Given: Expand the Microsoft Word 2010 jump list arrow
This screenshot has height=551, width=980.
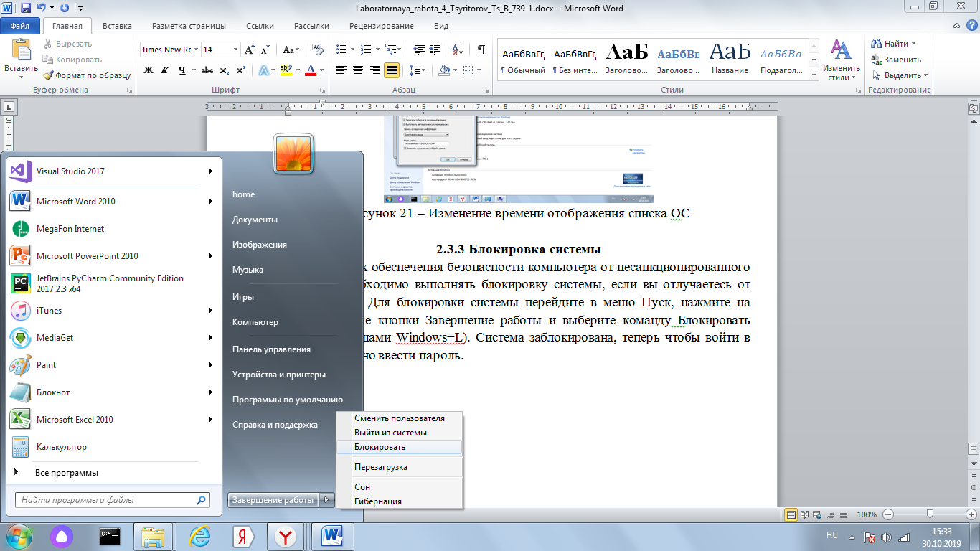Looking at the screenshot, I should 210,202.
